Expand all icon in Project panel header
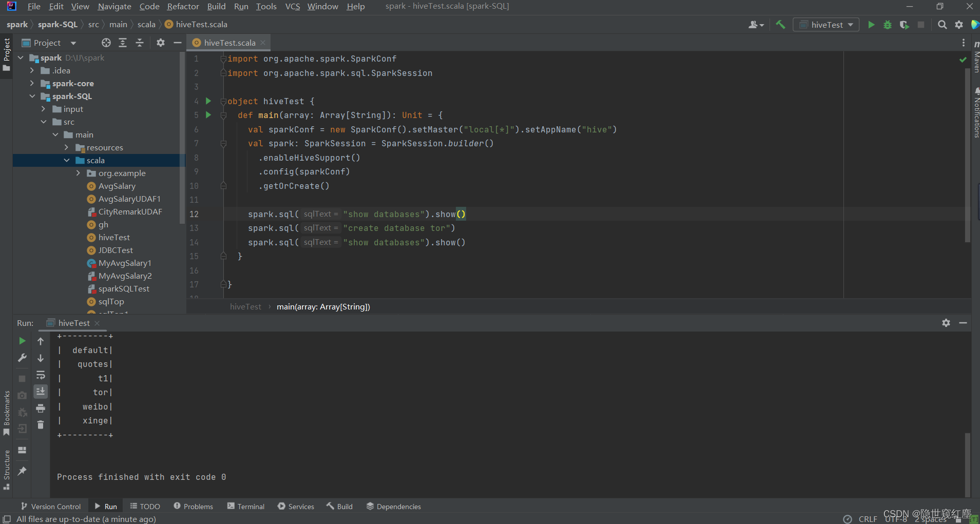This screenshot has height=524, width=980. pos(123,43)
